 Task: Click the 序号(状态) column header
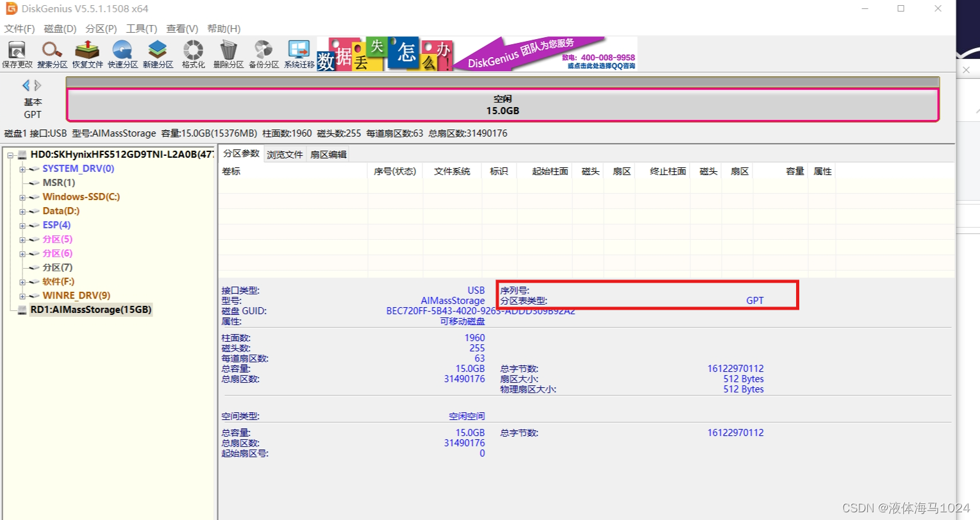tap(395, 171)
